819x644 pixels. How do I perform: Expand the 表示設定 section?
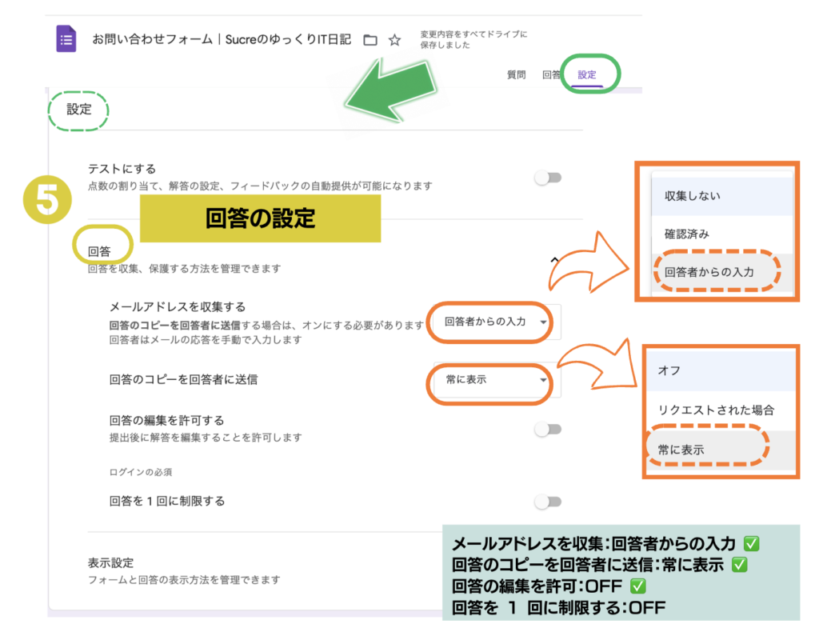pyautogui.click(x=110, y=562)
